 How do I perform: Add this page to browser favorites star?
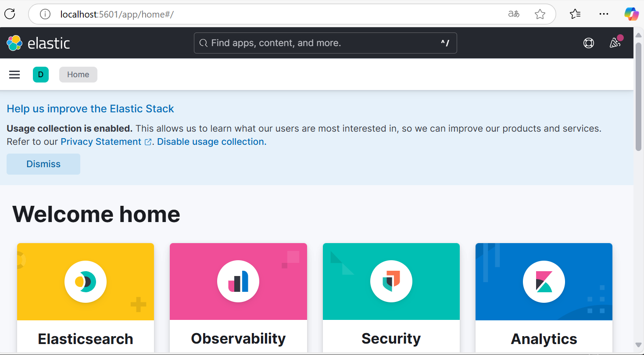click(540, 14)
